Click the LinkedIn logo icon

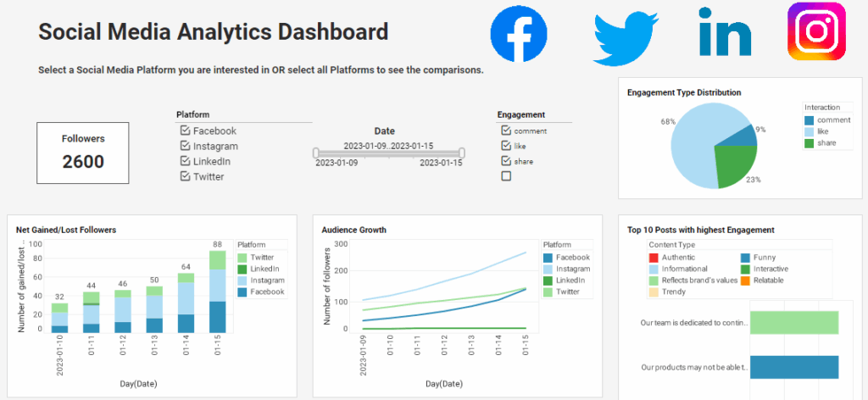click(725, 33)
